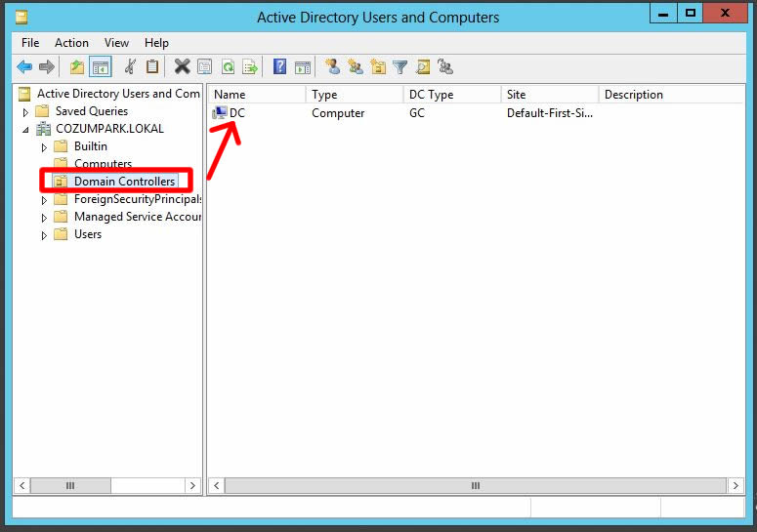Viewport: 757px width, 532px height.
Task: Click the Back arrow toolbar icon
Action: click(24, 67)
